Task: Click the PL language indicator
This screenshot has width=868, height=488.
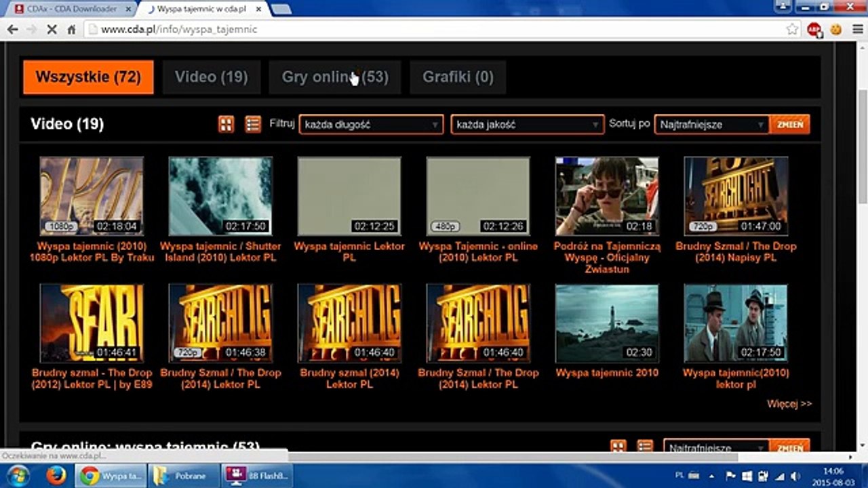Action: pos(680,474)
